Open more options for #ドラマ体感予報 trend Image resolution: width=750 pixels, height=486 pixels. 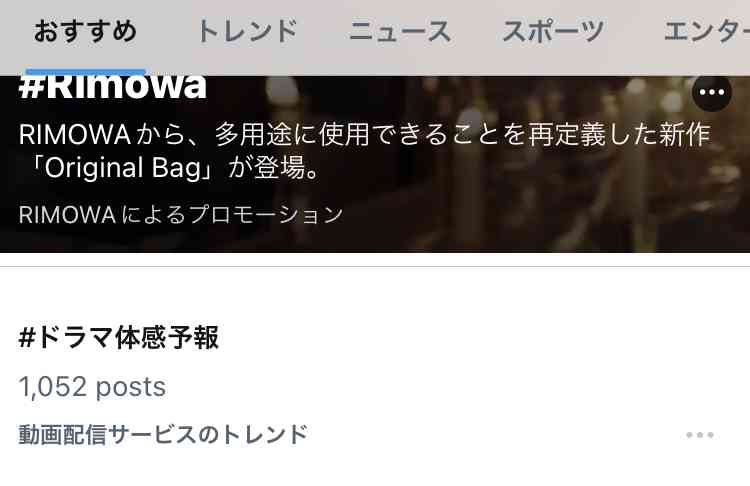click(x=700, y=435)
